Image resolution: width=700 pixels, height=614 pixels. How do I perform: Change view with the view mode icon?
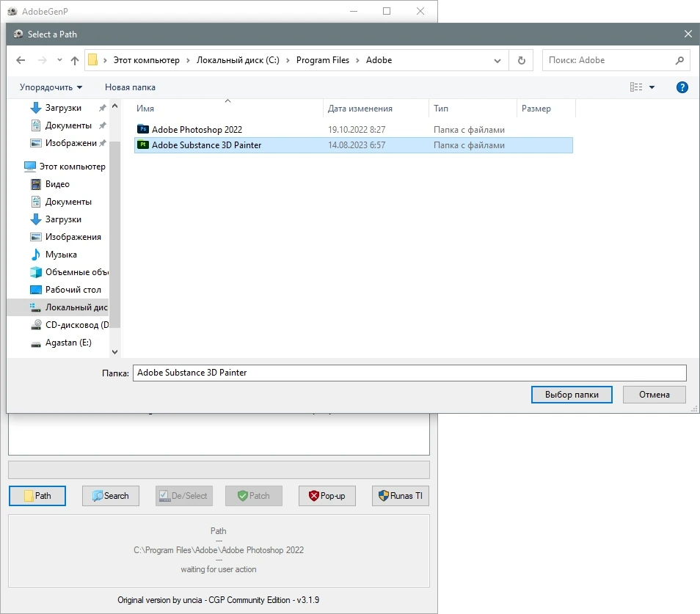pos(636,87)
